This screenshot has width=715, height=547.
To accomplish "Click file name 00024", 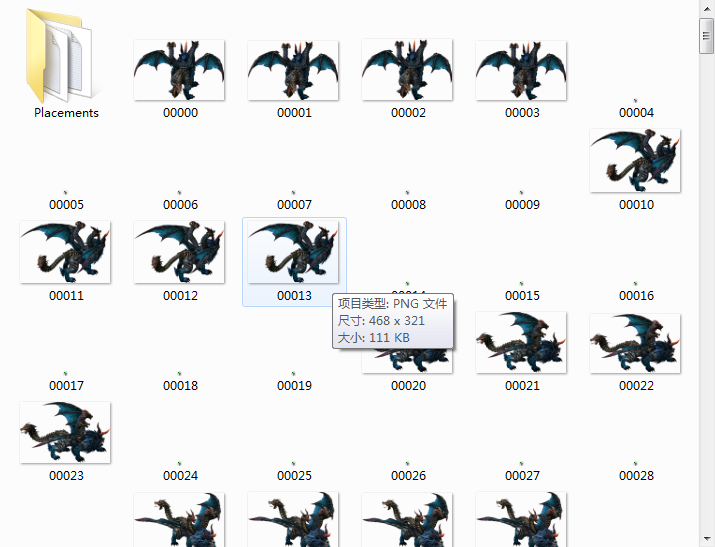I will point(180,475).
